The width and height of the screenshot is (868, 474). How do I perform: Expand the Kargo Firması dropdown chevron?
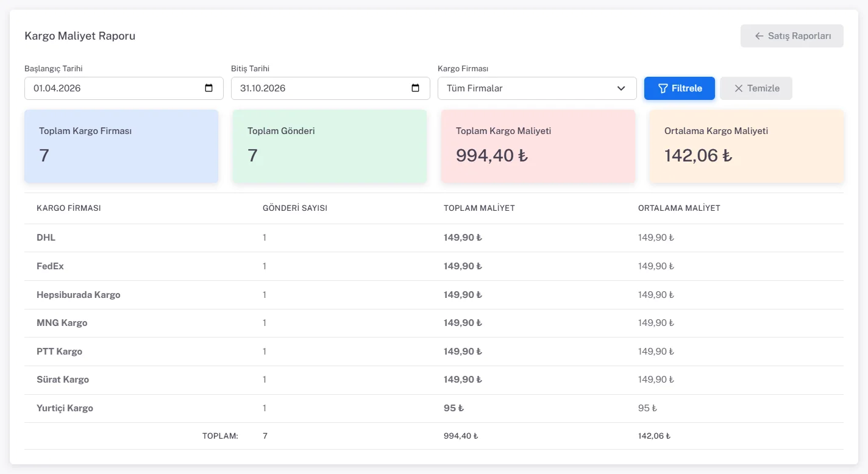621,88
